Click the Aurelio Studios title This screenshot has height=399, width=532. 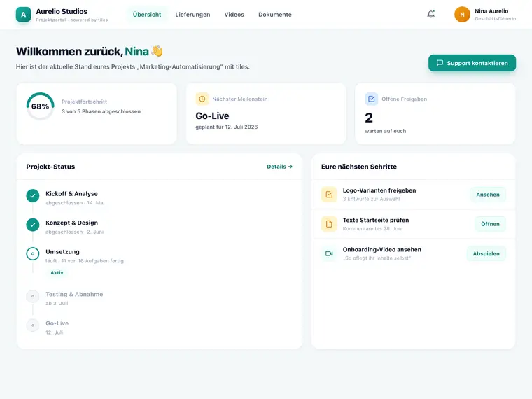point(62,11)
